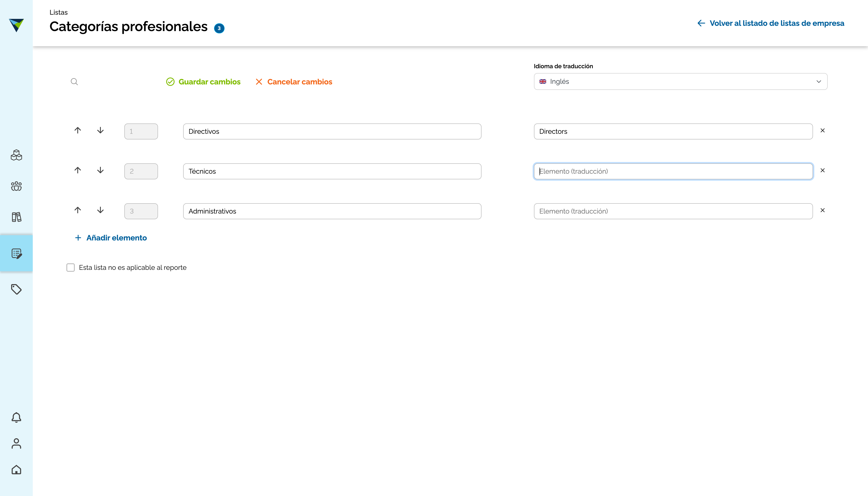
Task: Click Cancelar cambios
Action: 294,82
